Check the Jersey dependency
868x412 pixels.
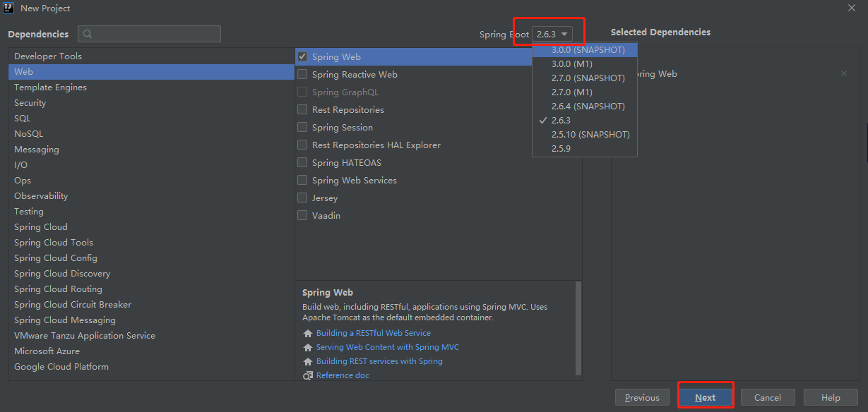point(302,198)
